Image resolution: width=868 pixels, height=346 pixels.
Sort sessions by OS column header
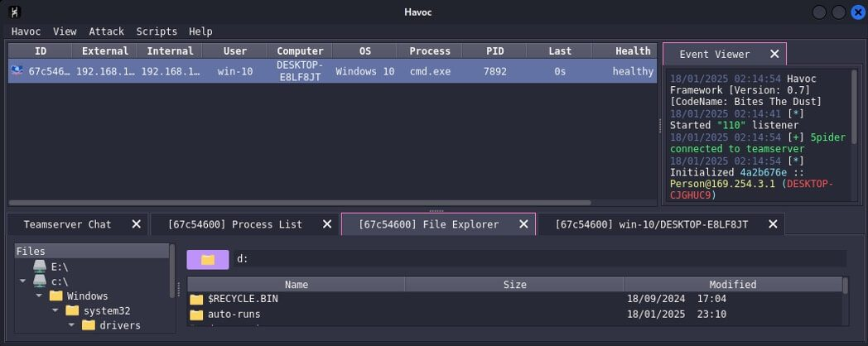click(364, 51)
